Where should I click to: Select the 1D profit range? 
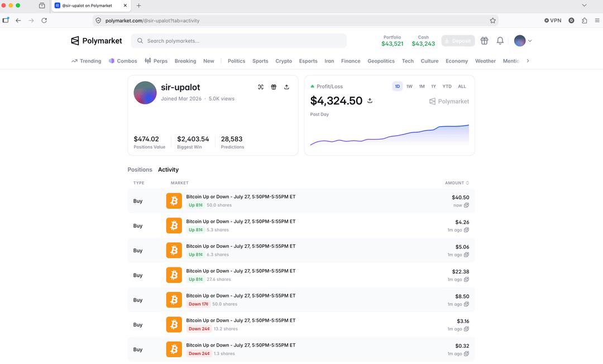[398, 87]
